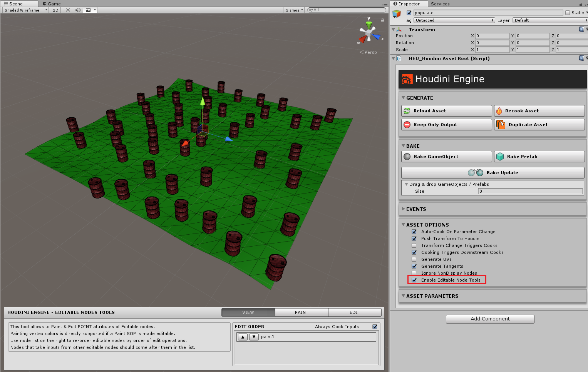The height and width of the screenshot is (372, 588).
Task: Select the PAINT tab in editable tools
Action: [302, 312]
